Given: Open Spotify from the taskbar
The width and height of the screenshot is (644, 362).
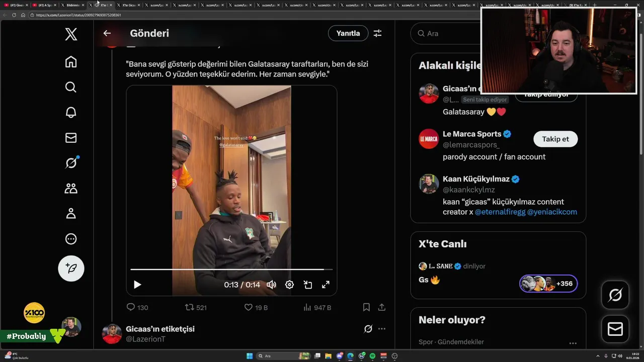Looking at the screenshot, I should pos(372,356).
